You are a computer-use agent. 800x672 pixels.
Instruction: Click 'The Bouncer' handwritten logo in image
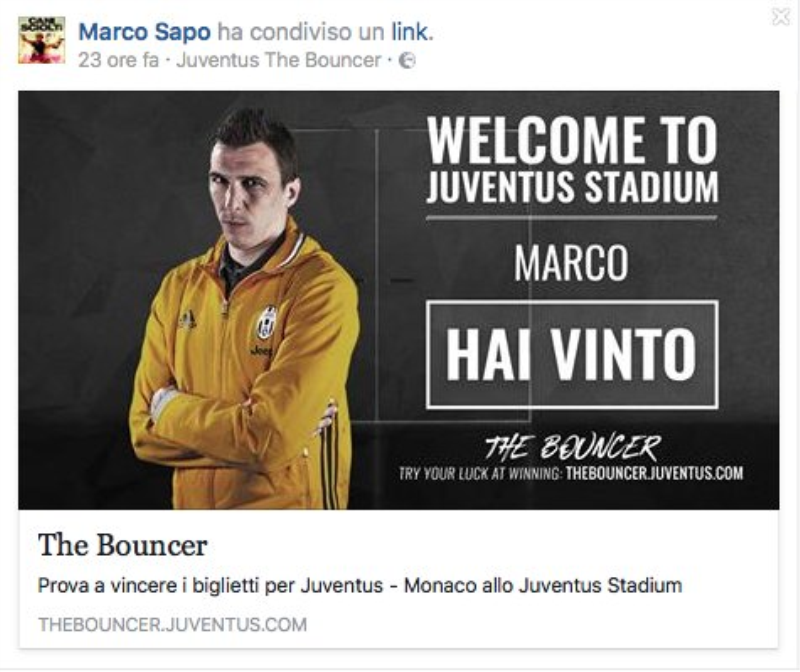click(572, 447)
